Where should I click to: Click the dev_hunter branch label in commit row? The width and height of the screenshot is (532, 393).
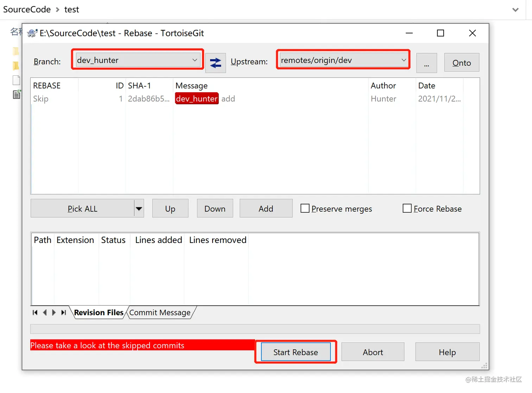(197, 99)
